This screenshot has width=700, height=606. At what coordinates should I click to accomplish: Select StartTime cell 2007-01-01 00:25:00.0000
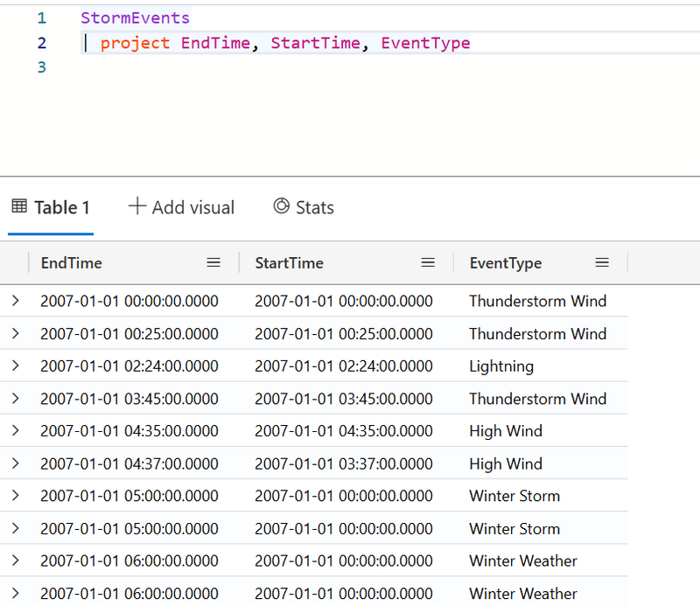344,334
